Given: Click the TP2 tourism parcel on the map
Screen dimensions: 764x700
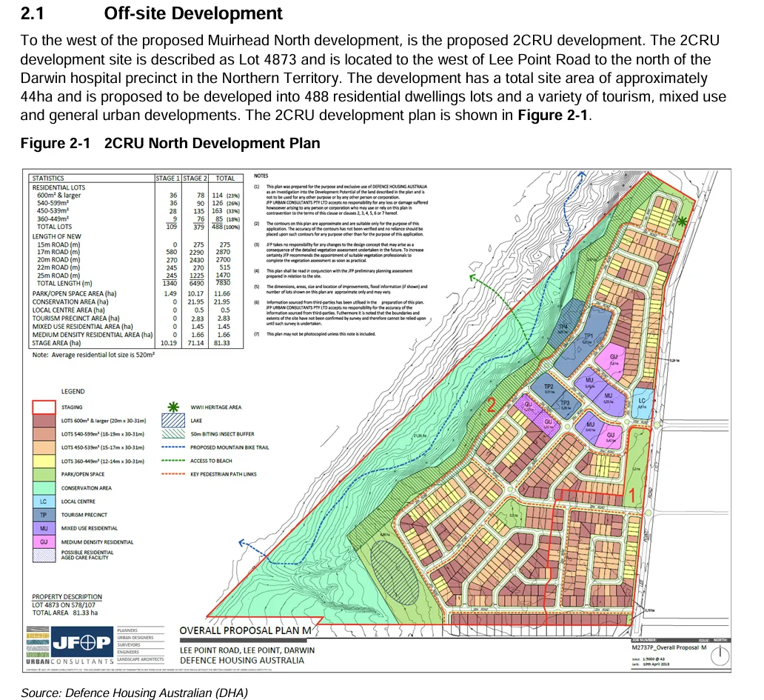Looking at the screenshot, I should pos(549,387).
